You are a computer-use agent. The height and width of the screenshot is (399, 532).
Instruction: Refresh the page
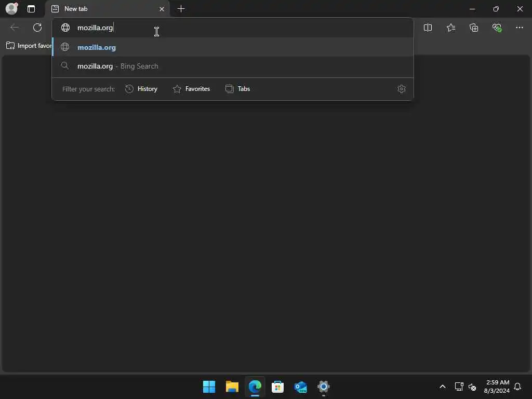(x=37, y=28)
